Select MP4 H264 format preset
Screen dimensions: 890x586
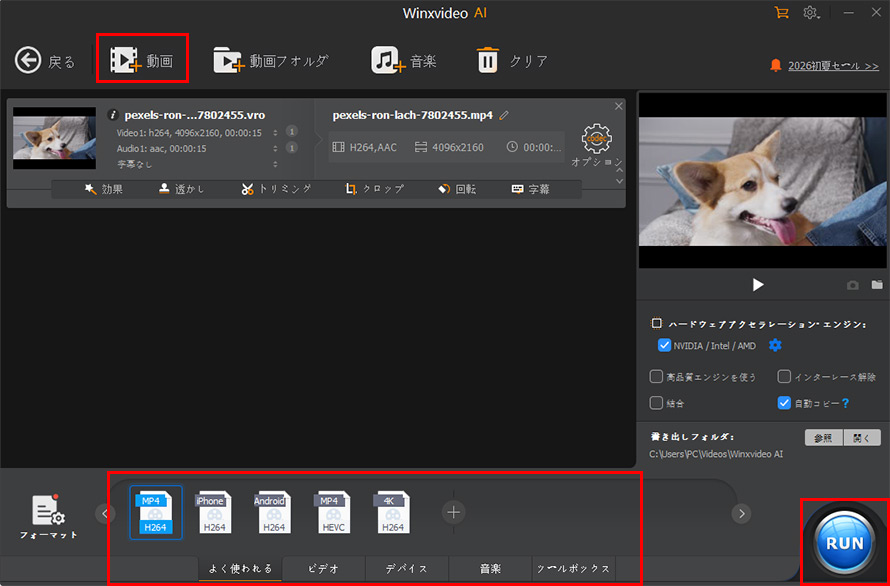click(x=156, y=512)
